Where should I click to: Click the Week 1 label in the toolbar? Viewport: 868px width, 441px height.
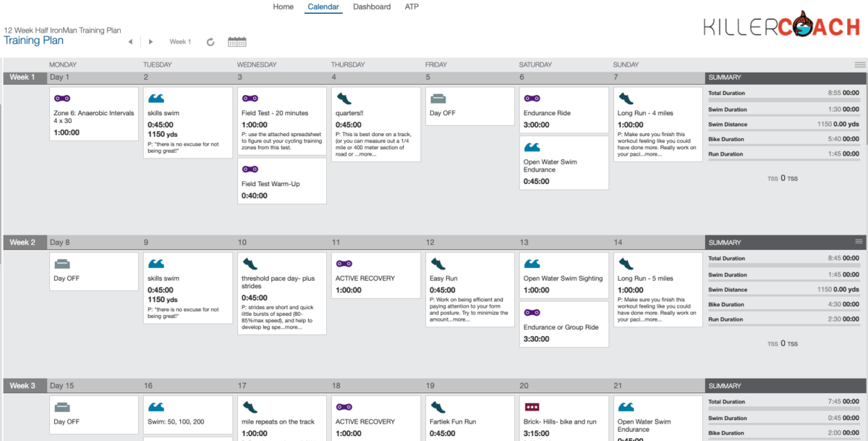(180, 42)
